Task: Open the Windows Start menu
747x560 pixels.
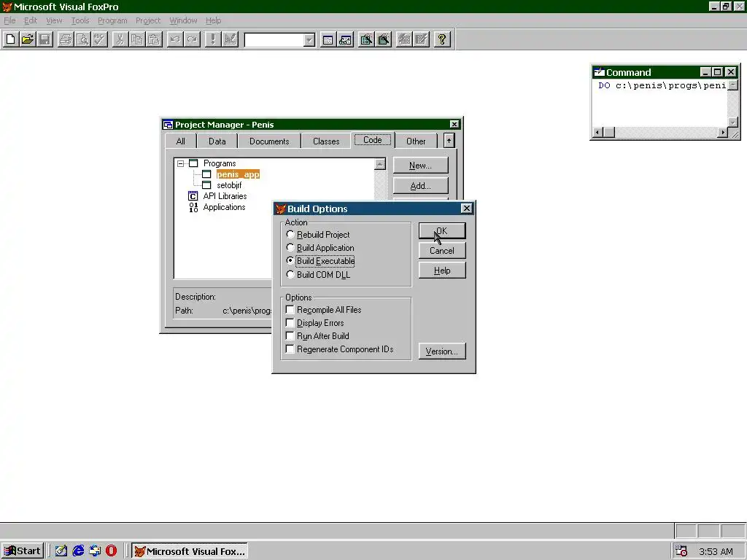Action: pos(23,551)
